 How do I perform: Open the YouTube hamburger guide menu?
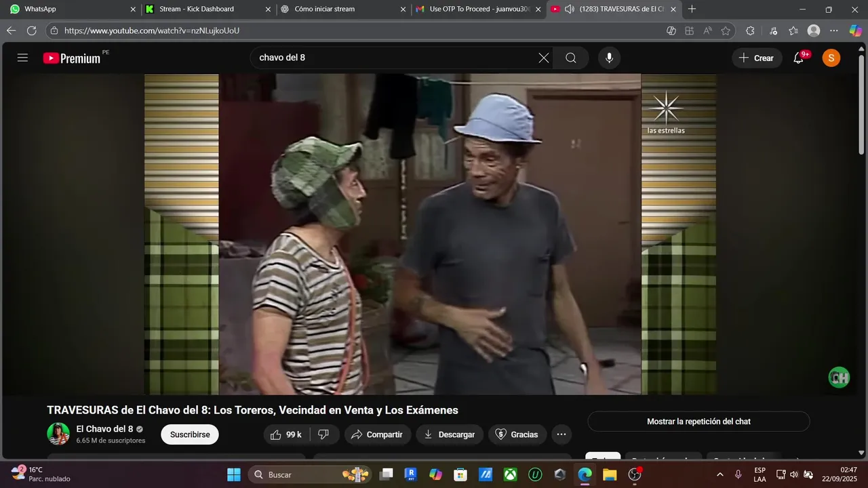pyautogui.click(x=22, y=58)
